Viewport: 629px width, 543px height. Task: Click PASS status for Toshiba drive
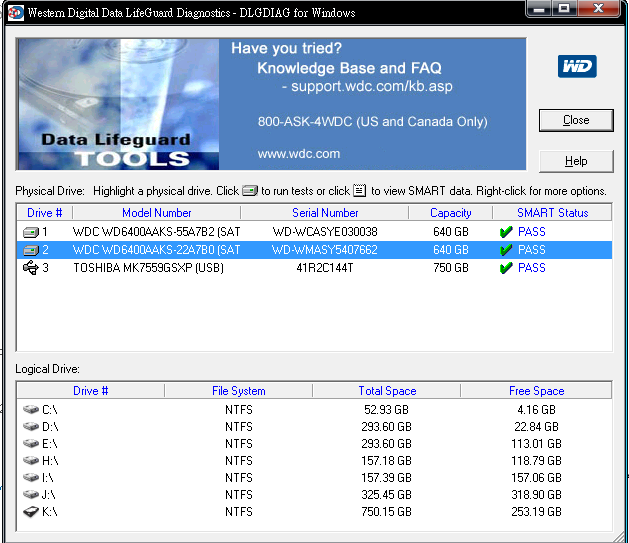tap(532, 267)
